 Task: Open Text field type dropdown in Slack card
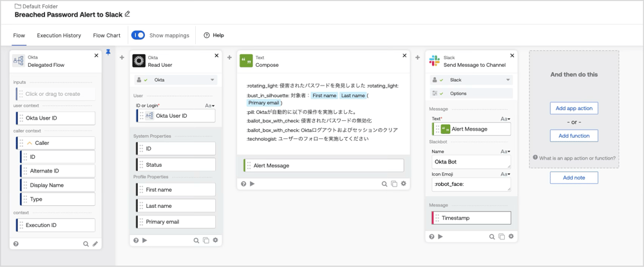click(506, 119)
